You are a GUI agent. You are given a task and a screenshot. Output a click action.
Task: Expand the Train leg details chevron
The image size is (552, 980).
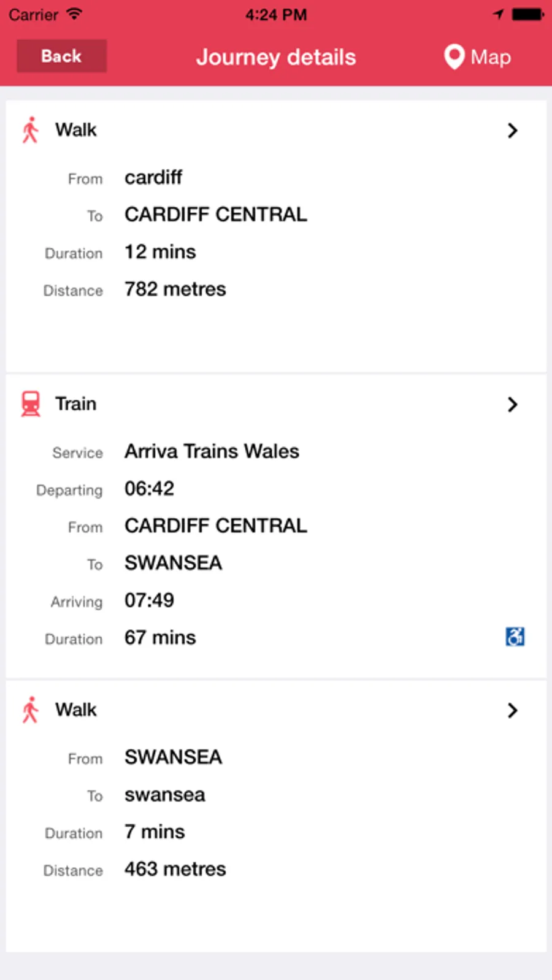point(513,404)
